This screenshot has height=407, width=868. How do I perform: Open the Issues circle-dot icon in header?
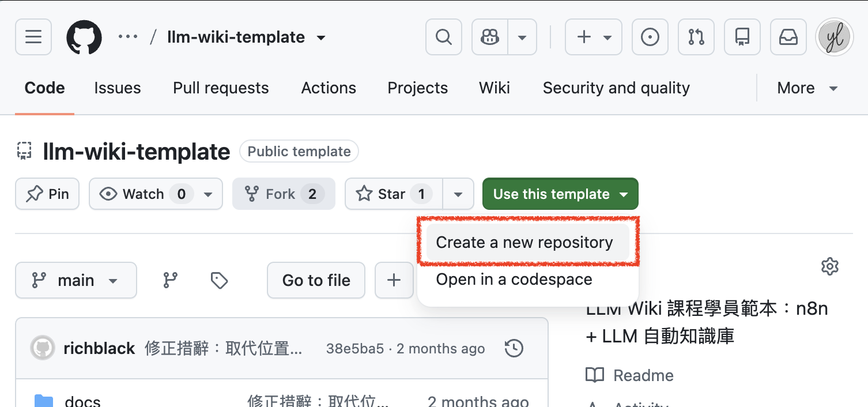pyautogui.click(x=650, y=37)
